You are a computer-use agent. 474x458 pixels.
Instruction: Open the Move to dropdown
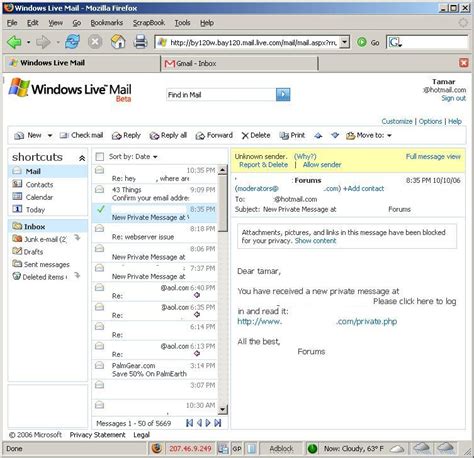pyautogui.click(x=369, y=135)
